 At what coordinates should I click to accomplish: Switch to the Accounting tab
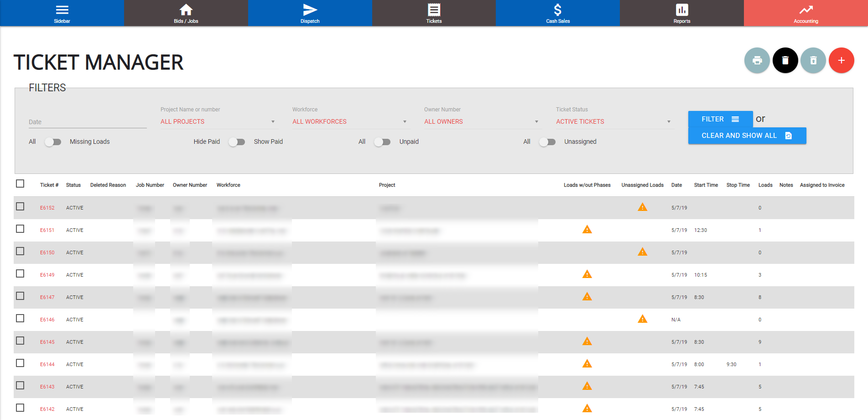[x=806, y=13]
